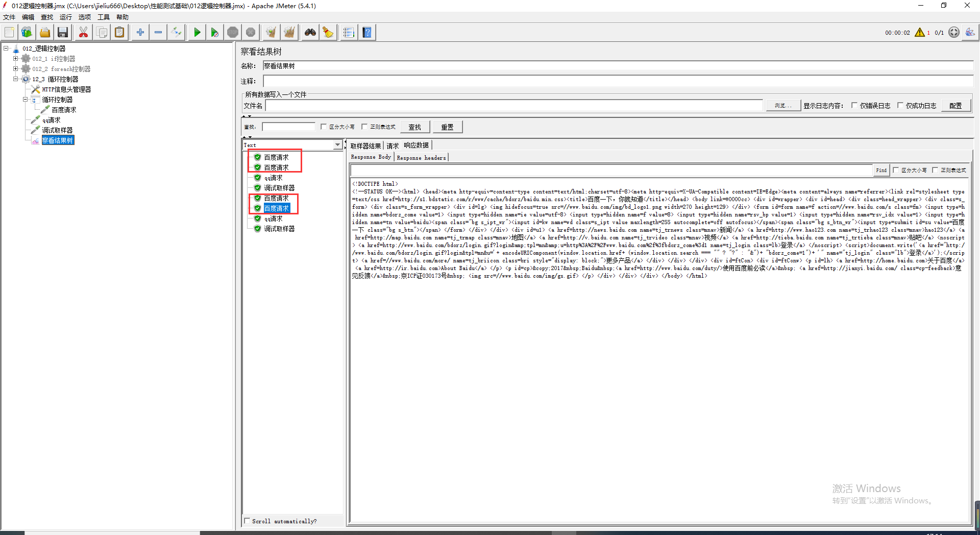Expand the 012_2 foreach控制器 node
The image size is (980, 535).
point(15,69)
